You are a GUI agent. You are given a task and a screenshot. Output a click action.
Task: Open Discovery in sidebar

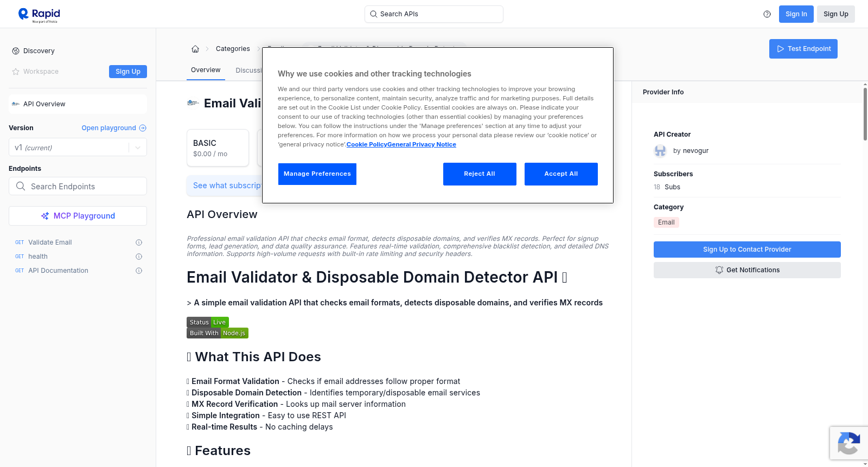(39, 51)
